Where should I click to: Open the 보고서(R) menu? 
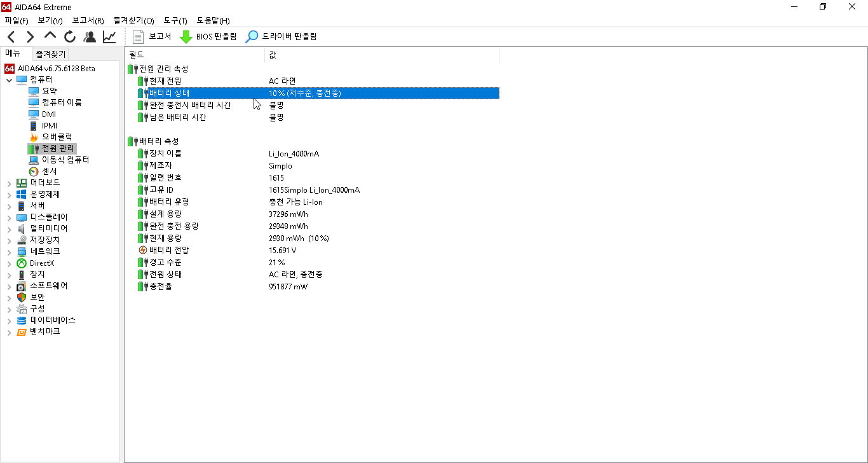[x=88, y=21]
